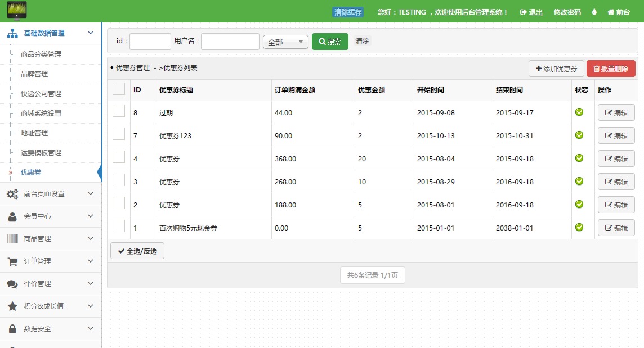Check the select-all box in table header
Image resolution: width=644 pixels, height=348 pixels.
[119, 89]
